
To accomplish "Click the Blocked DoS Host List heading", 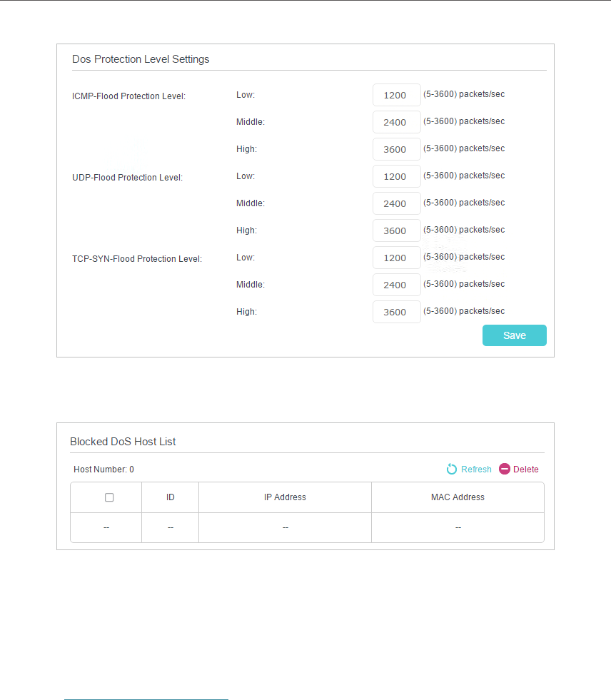I will pos(123,442).
